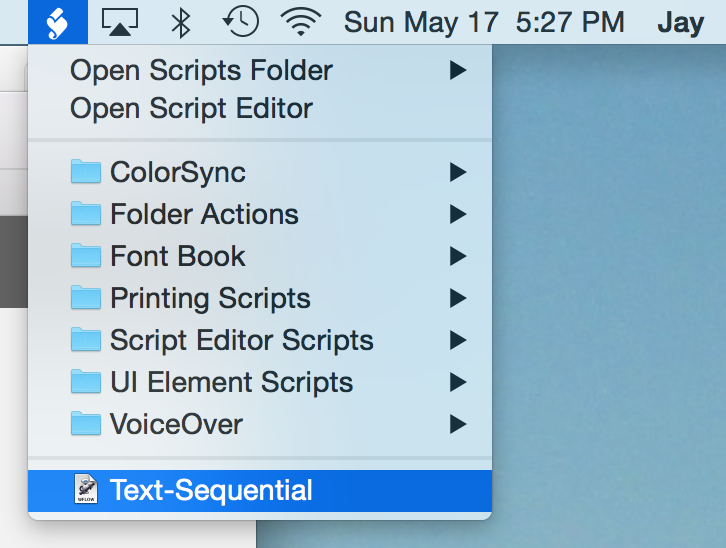Click the Text-Sequential script file icon
This screenshot has height=548, width=726.
coord(87,490)
